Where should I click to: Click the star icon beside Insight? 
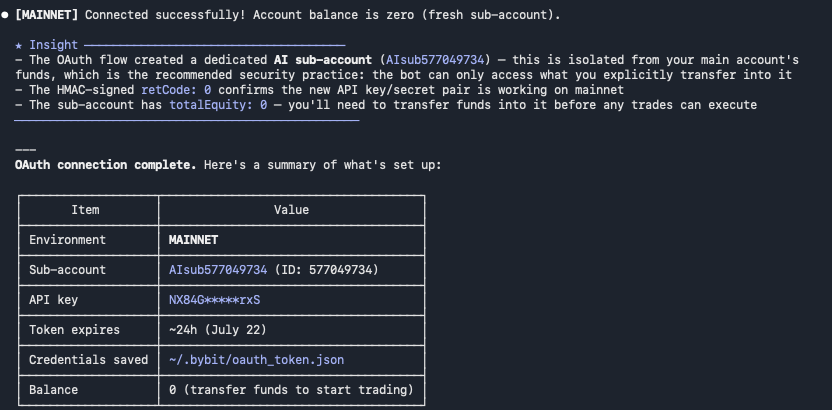coord(19,45)
